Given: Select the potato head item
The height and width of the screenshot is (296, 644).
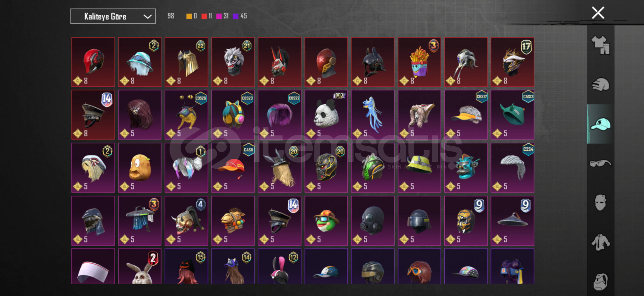Looking at the screenshot, I should coord(140,168).
